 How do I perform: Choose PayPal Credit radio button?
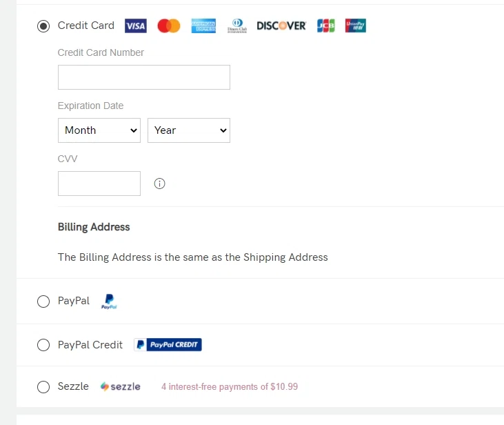(x=43, y=345)
